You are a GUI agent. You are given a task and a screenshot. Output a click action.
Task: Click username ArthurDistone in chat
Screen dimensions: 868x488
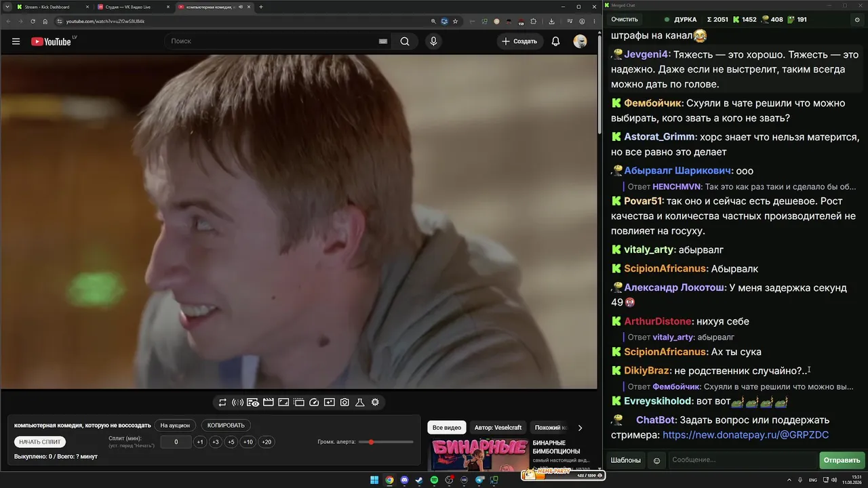(658, 321)
